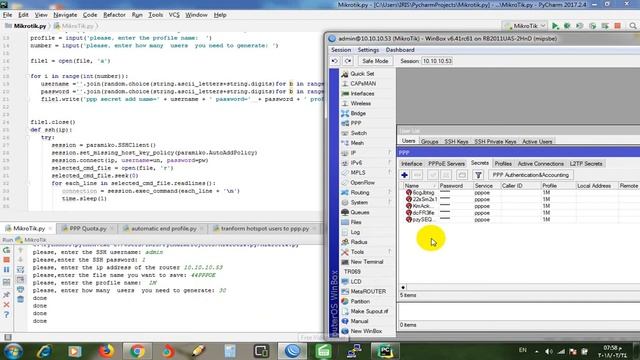
Task: Open help question mark in run panel
Action: [x=7, y=315]
